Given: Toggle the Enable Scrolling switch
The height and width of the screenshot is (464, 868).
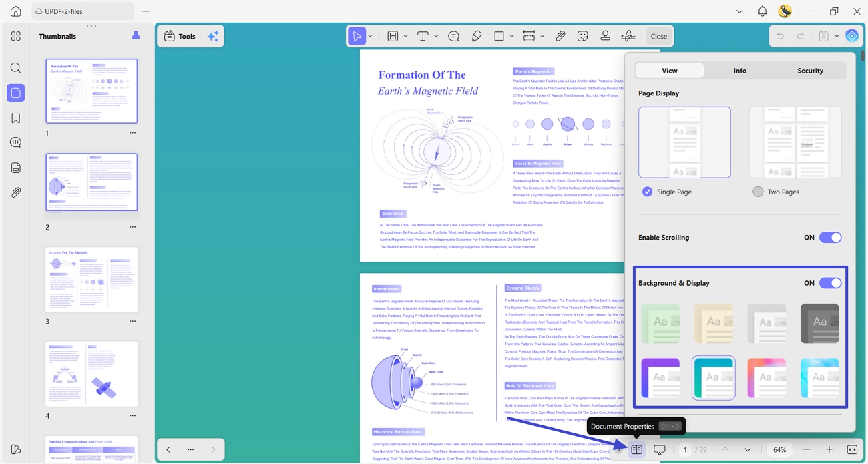Looking at the screenshot, I should pyautogui.click(x=831, y=238).
